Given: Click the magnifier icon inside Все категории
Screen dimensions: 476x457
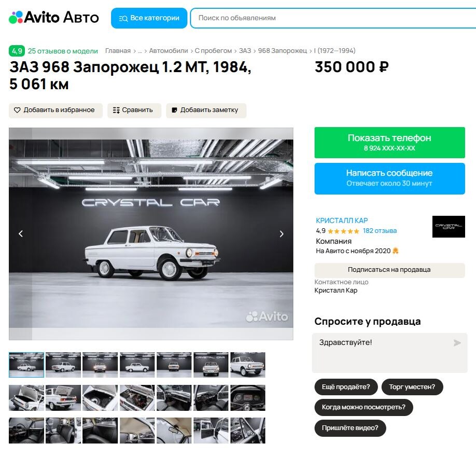Looking at the screenshot, I should pyautogui.click(x=123, y=18).
